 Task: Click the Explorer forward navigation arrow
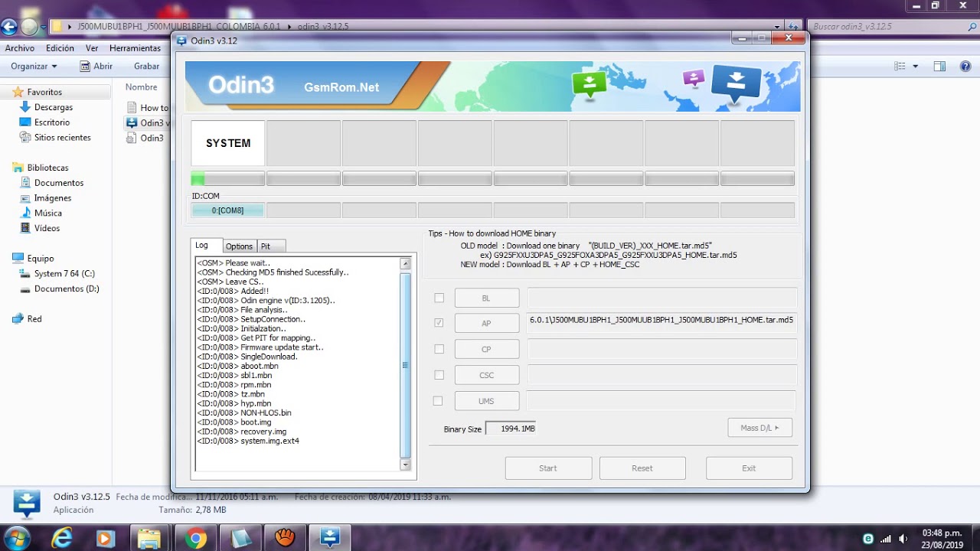tap(29, 27)
